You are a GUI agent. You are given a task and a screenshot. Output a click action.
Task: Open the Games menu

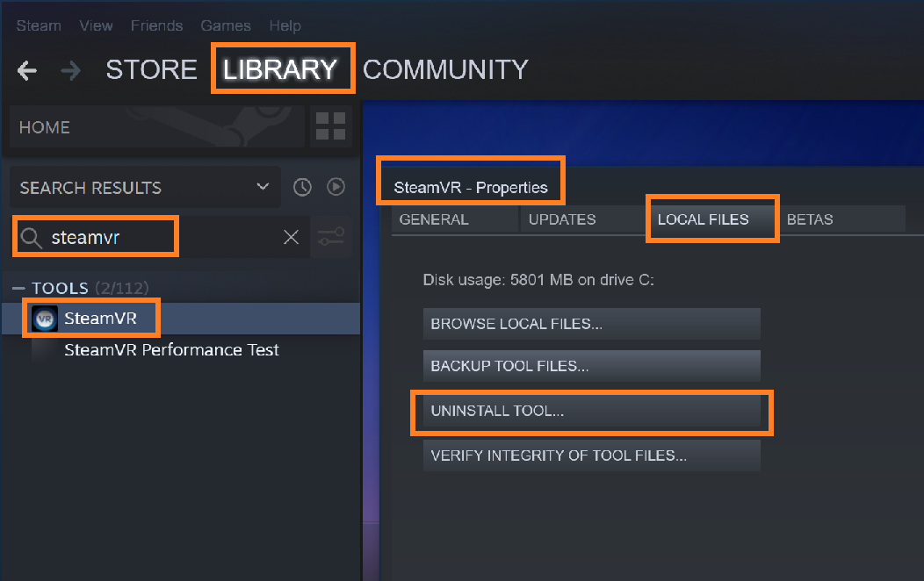(226, 26)
